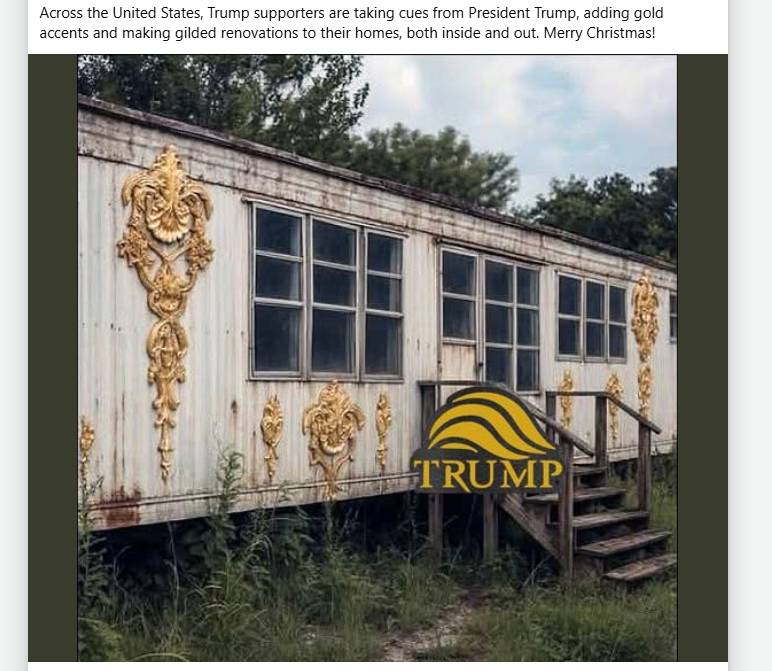The width and height of the screenshot is (772, 671).
Task: Click the large gold ornament below left window
Action: coord(333,439)
